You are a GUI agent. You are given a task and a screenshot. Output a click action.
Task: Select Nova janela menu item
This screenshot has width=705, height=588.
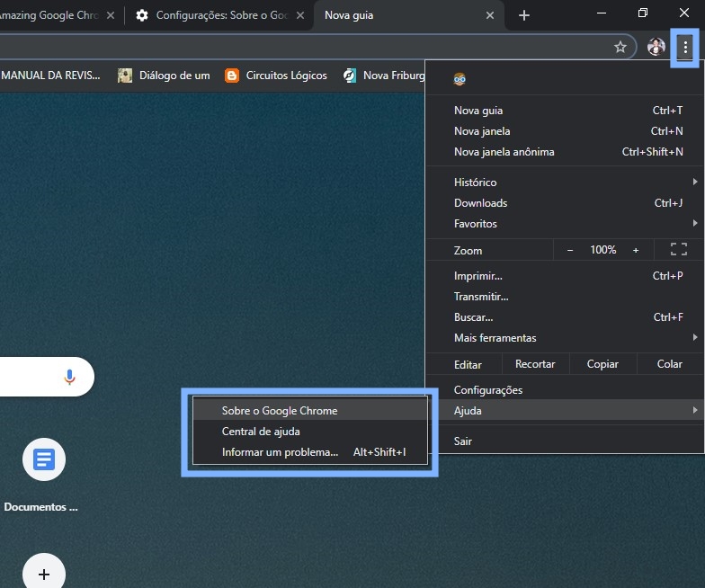[x=565, y=131]
